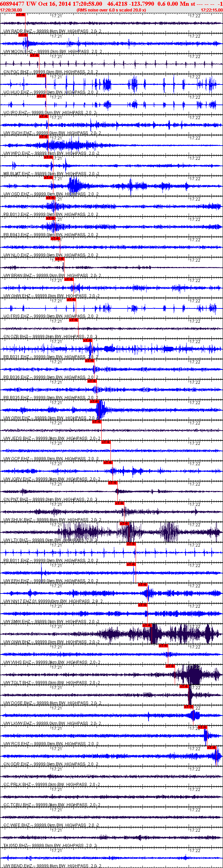This screenshot has height=868, width=223.
Task: Click the pick flag on the CN GDR trace
Action: [212, 748]
